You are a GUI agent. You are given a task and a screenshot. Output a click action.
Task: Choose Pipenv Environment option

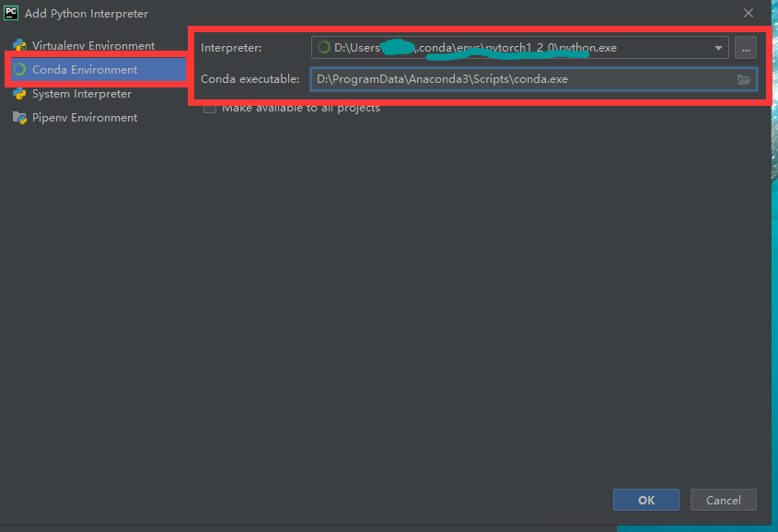(x=85, y=118)
